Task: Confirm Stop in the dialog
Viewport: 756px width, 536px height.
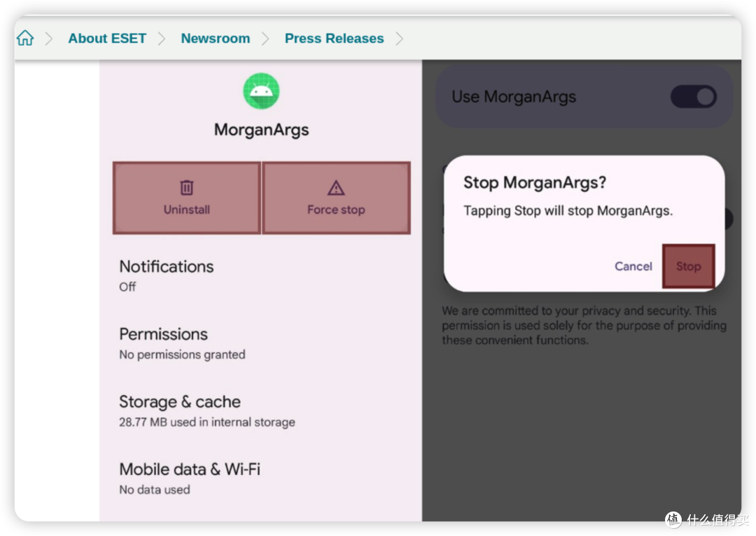Action: click(x=689, y=266)
